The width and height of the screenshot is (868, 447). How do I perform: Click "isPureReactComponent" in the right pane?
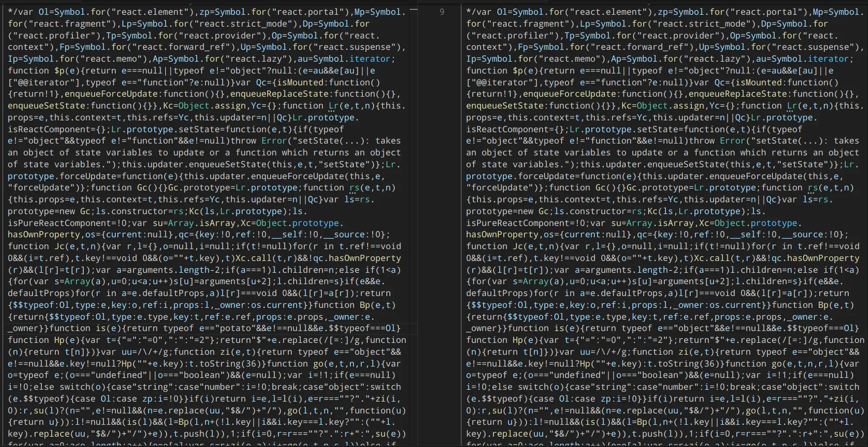coord(518,223)
